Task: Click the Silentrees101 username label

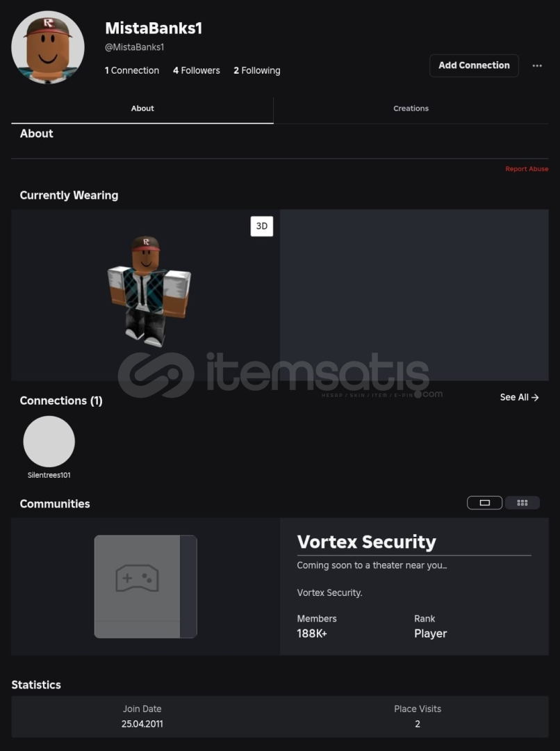Action: (x=49, y=475)
